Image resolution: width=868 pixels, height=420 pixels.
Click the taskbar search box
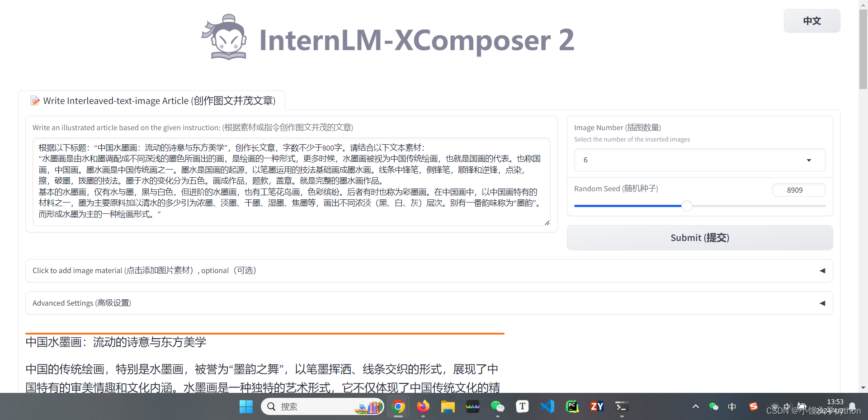(322, 406)
